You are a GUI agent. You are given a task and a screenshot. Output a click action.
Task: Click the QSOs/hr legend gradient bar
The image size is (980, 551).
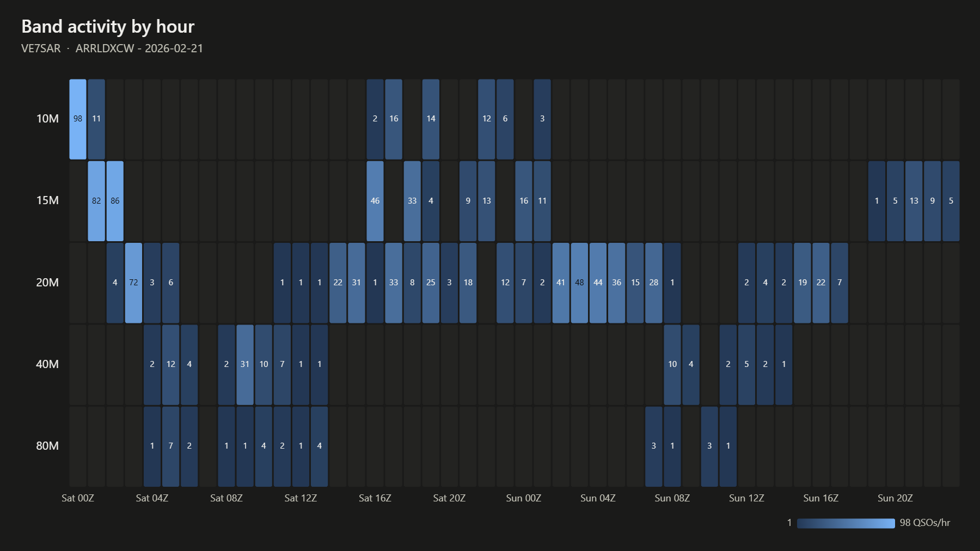point(846,523)
